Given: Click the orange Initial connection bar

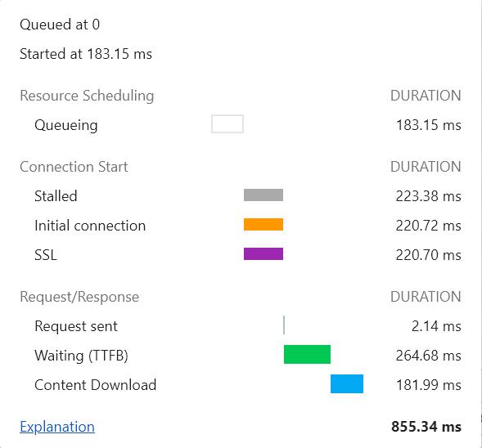Looking at the screenshot, I should tap(264, 225).
